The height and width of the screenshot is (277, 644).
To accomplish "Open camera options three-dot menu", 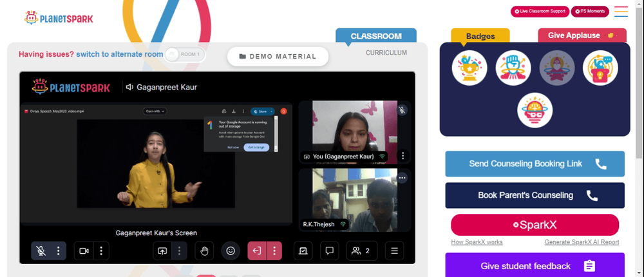I will pos(102,251).
